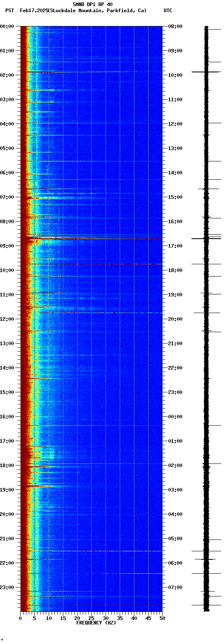Click 'Stockdale Mountain, Parkfield, Ca' station text

(97, 11)
